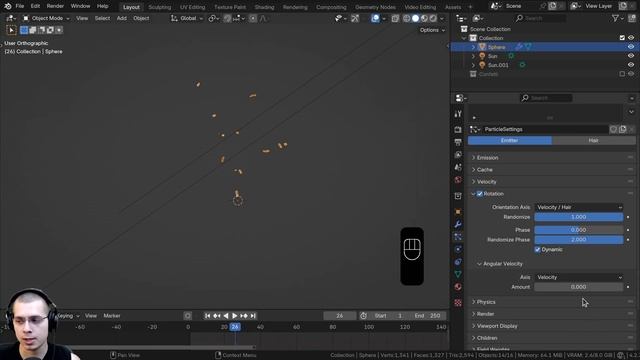The width and height of the screenshot is (640, 360).
Task: Select rendered viewport shading mode
Action: pyautogui.click(x=433, y=18)
